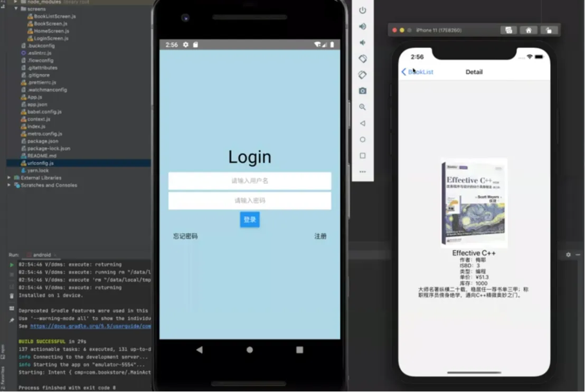Expand the node_modules folder
The width and height of the screenshot is (585, 392).
pyautogui.click(x=16, y=2)
